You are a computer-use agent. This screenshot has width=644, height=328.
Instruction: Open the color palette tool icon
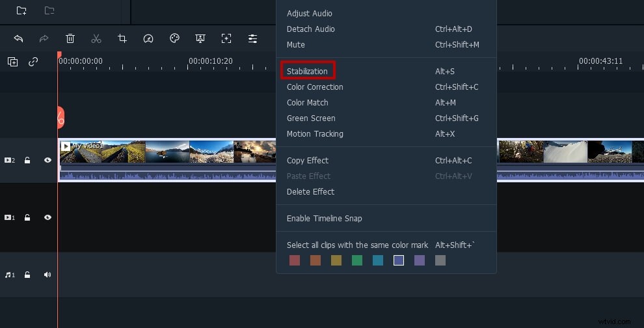174,38
